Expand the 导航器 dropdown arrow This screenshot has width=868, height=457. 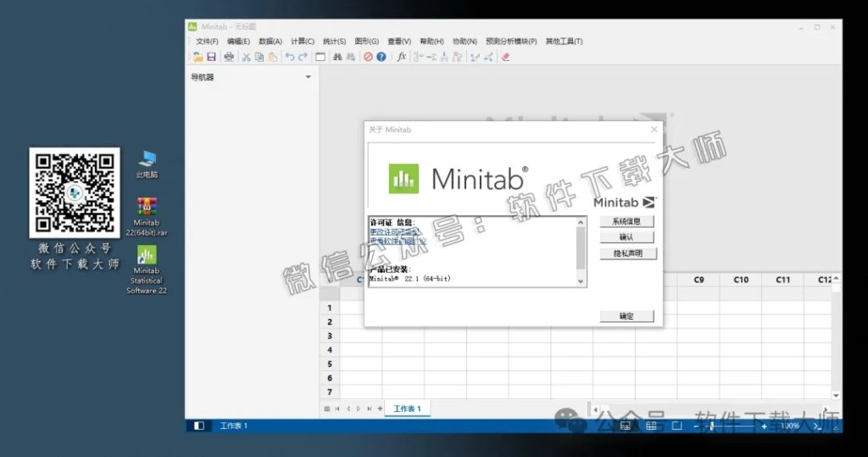coord(309,77)
